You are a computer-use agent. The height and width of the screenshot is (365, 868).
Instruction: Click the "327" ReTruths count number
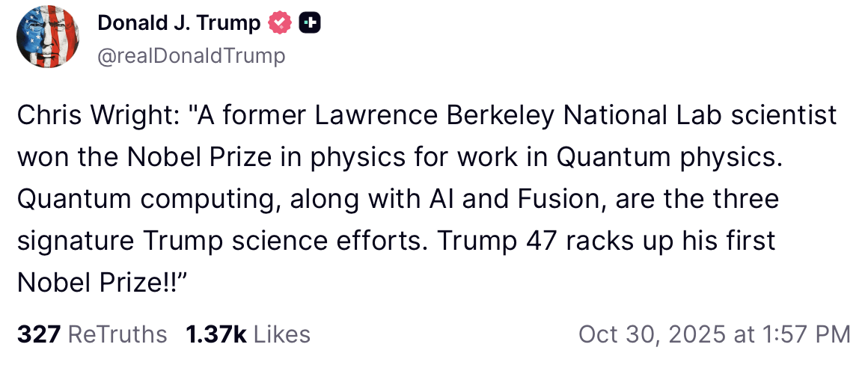(x=38, y=334)
